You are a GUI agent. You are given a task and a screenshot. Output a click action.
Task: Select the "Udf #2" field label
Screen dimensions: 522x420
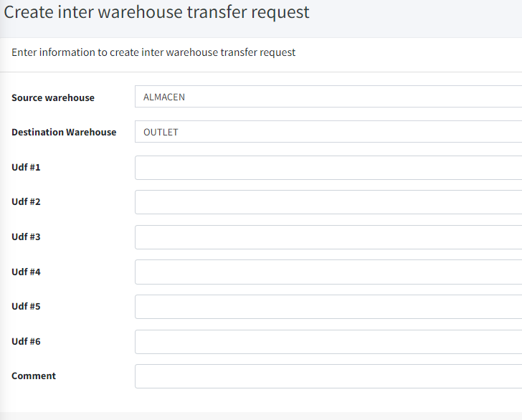click(x=26, y=202)
